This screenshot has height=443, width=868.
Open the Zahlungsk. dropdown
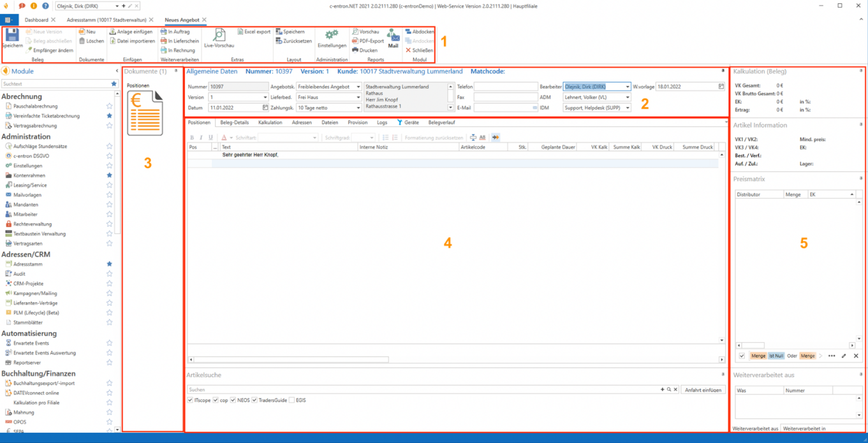coord(358,108)
